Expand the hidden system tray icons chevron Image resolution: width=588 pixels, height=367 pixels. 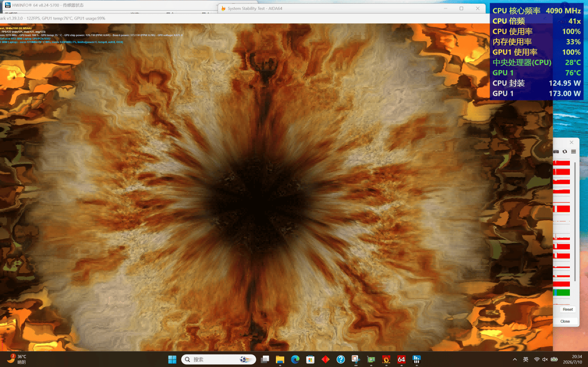tap(515, 360)
